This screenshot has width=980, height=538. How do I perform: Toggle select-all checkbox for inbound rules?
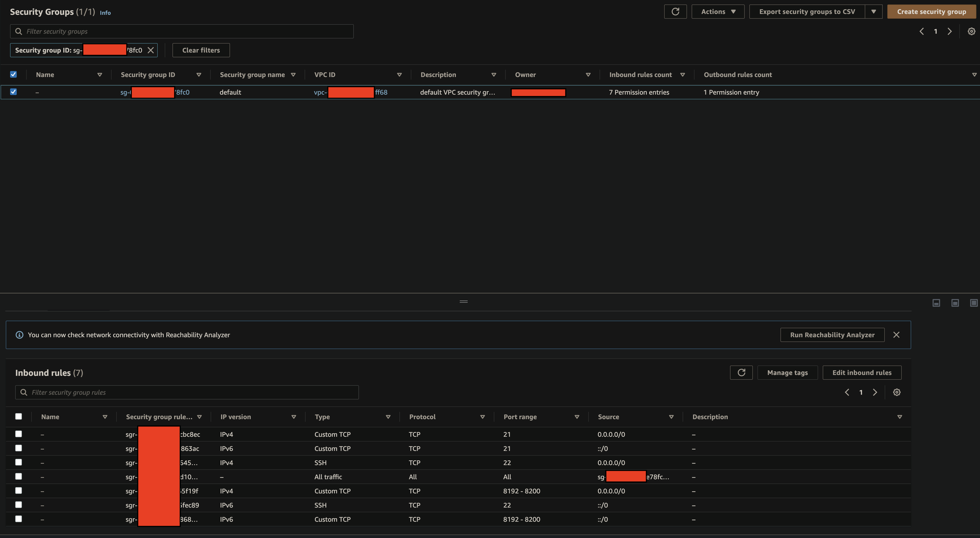click(18, 416)
